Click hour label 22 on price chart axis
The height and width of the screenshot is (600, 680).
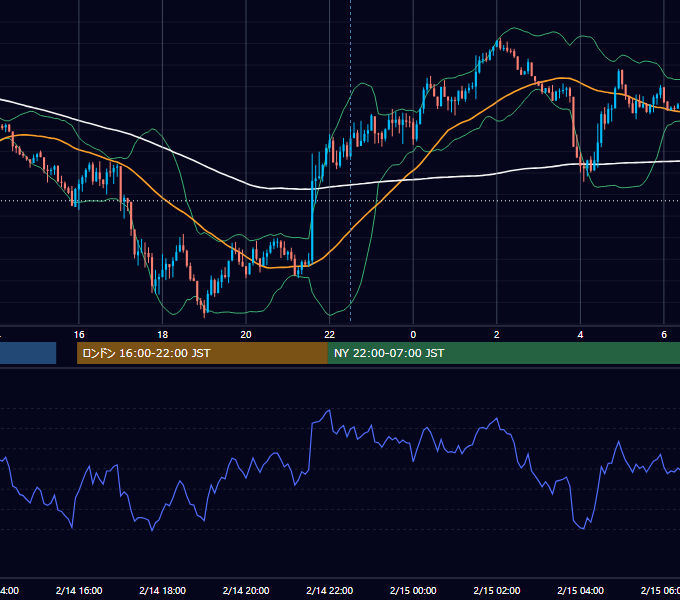coord(330,335)
